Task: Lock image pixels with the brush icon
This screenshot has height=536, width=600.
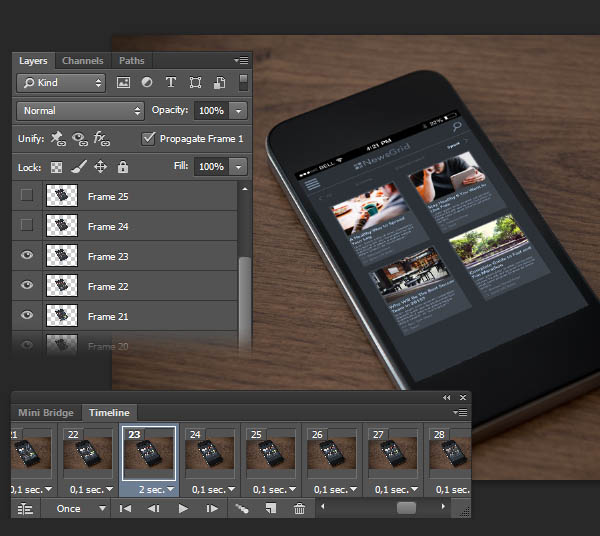Action: (78, 167)
